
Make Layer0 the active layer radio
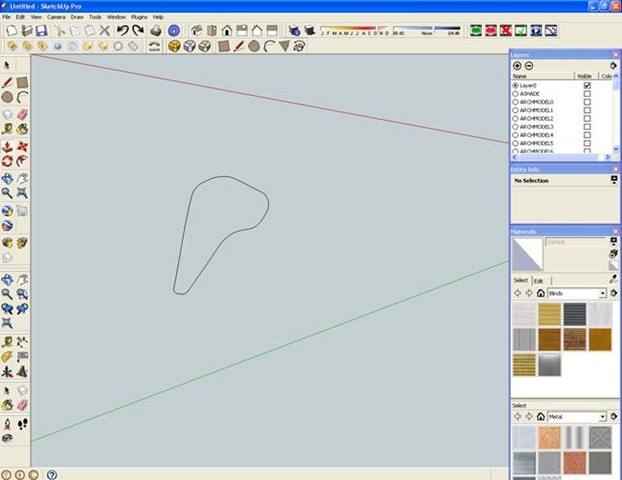[x=515, y=85]
